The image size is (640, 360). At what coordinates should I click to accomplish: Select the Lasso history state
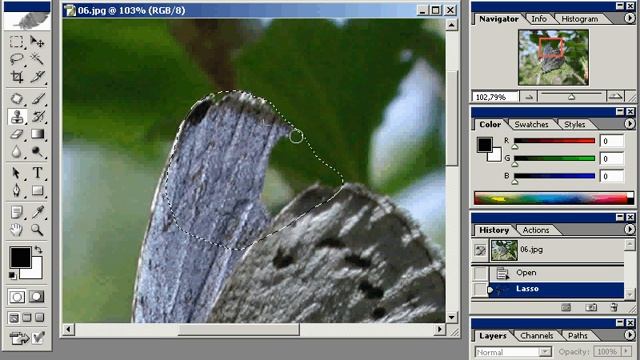point(548,289)
